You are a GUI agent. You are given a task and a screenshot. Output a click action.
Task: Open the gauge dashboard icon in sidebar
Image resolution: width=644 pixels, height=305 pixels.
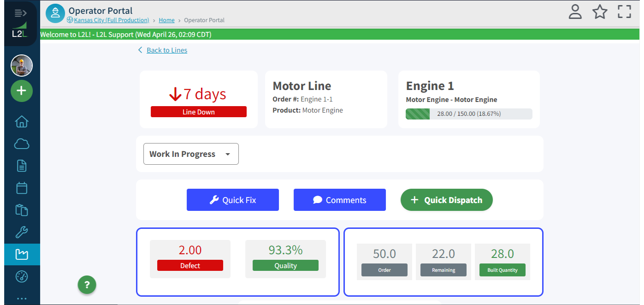coord(22,276)
